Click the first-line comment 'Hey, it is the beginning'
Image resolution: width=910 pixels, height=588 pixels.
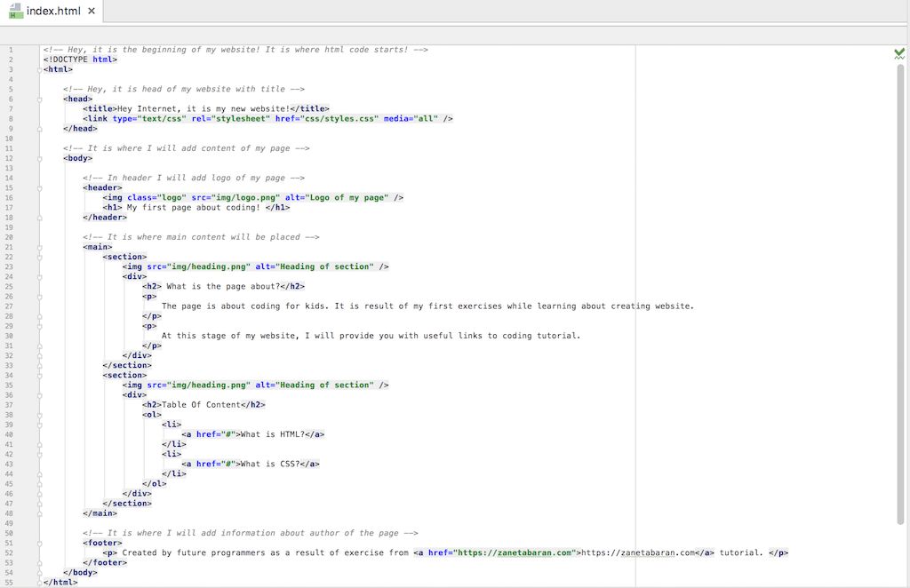235,50
